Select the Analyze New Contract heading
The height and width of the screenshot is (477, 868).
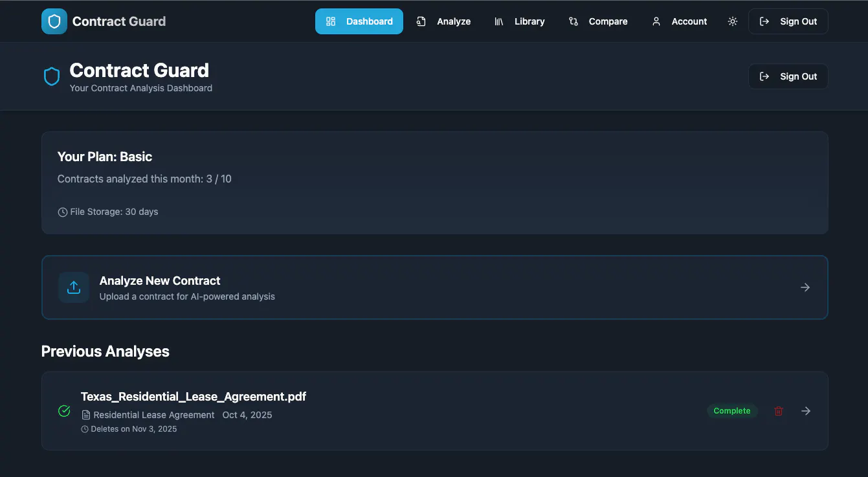point(160,281)
